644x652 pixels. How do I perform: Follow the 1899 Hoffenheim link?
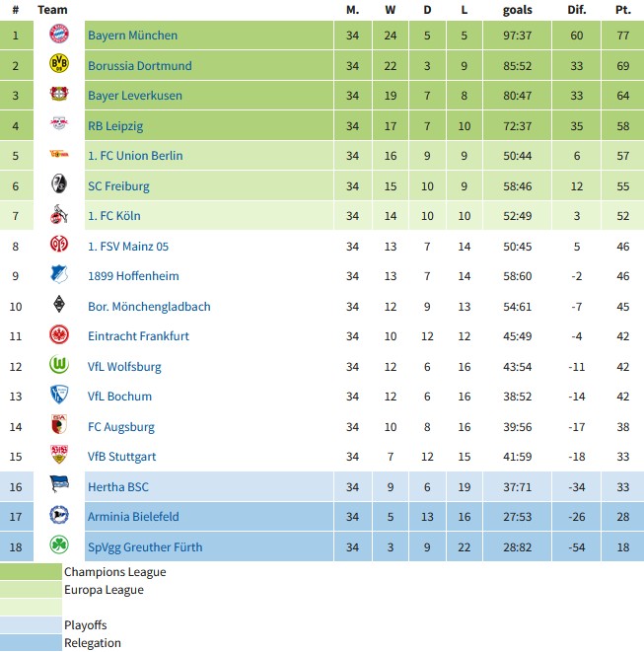[x=133, y=276]
